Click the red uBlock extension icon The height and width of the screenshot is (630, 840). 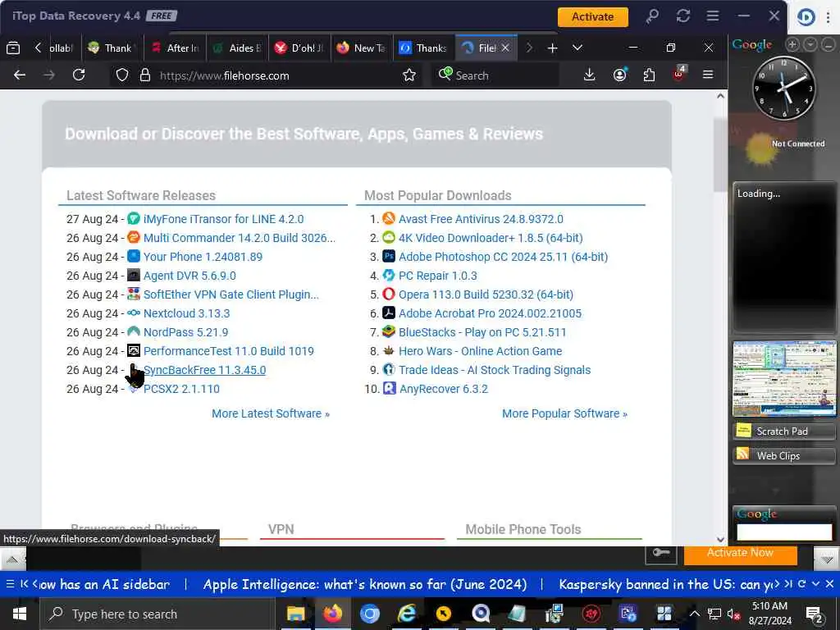[x=678, y=75]
